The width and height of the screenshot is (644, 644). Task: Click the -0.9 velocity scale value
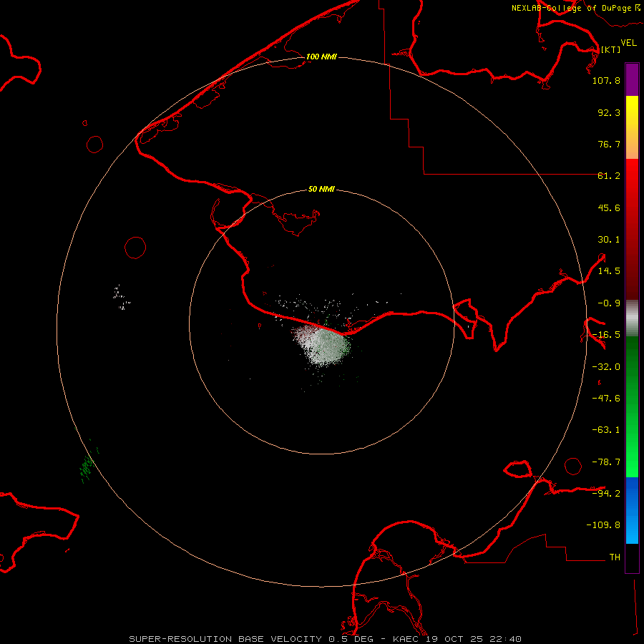point(610,303)
